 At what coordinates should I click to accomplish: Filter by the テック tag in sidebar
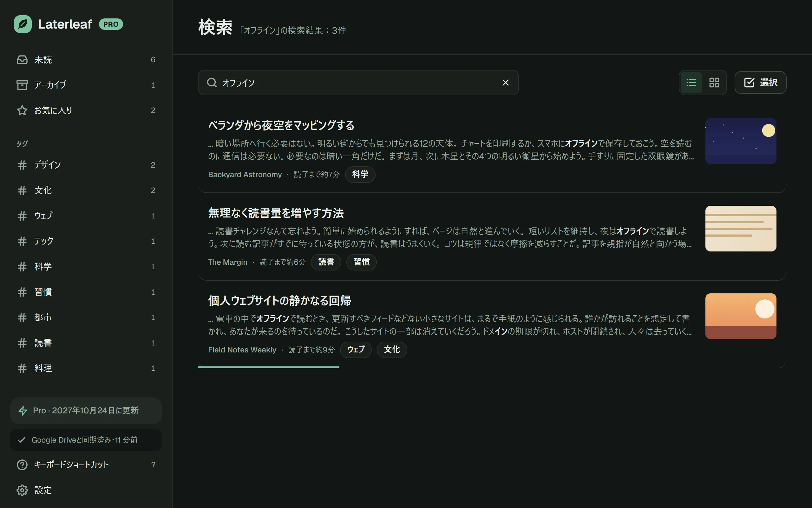click(86, 241)
